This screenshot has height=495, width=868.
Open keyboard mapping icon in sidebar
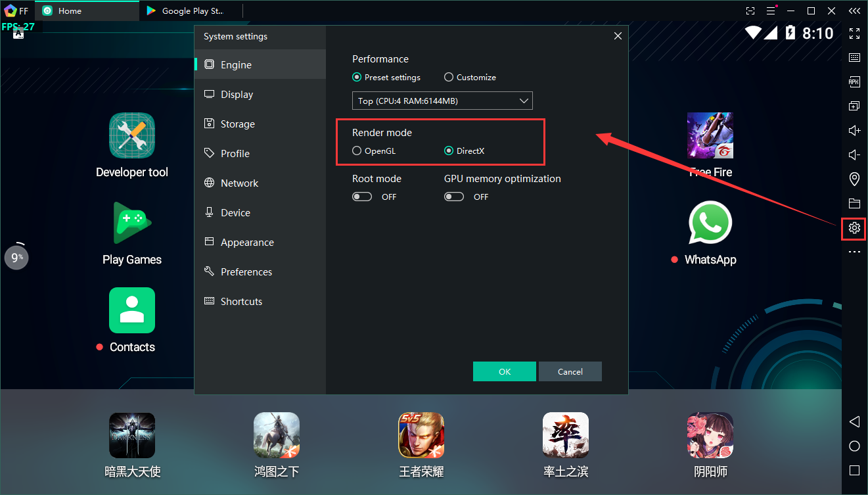tap(854, 58)
